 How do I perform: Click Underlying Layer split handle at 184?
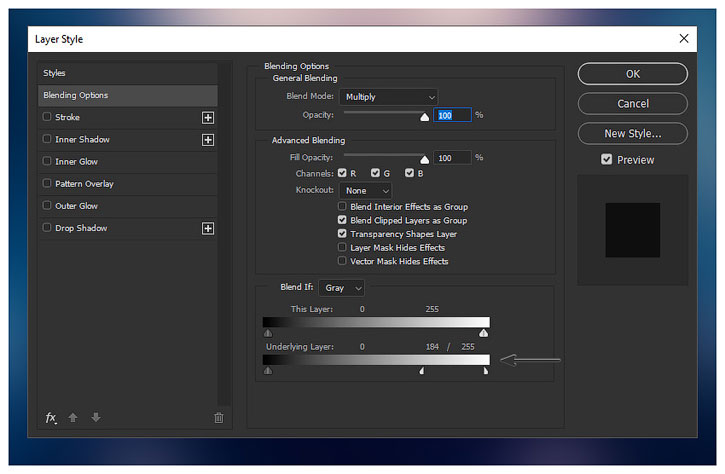422,370
